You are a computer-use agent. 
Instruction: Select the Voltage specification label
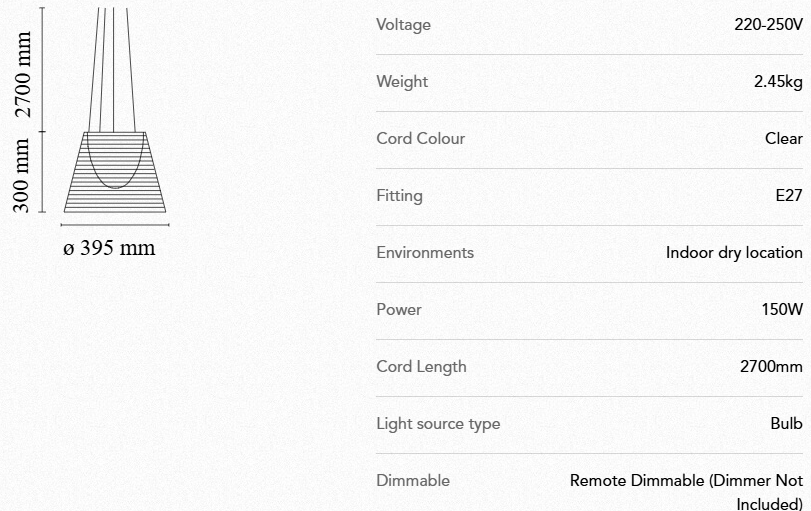(403, 25)
